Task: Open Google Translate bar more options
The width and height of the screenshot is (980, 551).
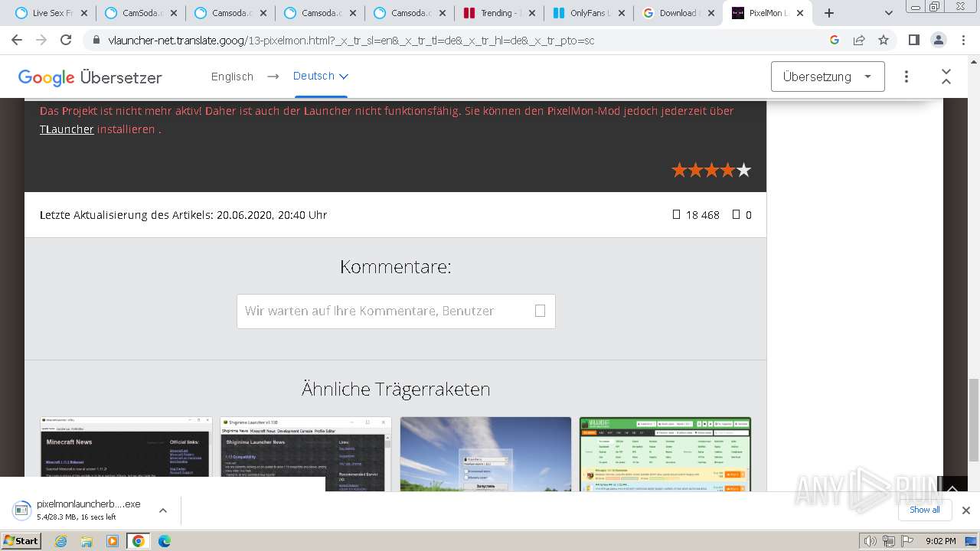Action: 906,77
